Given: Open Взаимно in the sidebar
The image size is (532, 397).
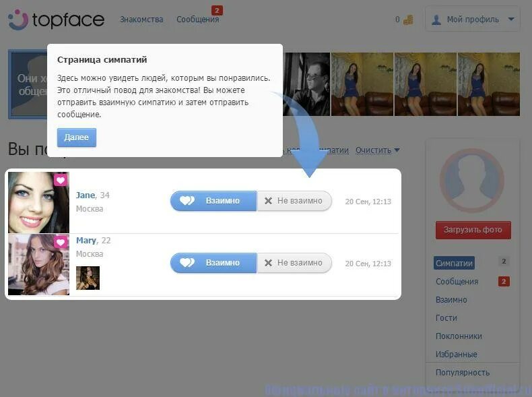Looking at the screenshot, I should pyautogui.click(x=451, y=300).
